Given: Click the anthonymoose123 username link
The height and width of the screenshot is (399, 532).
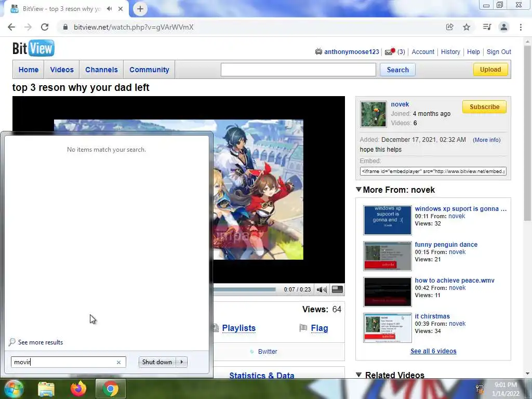Looking at the screenshot, I should coord(352,51).
